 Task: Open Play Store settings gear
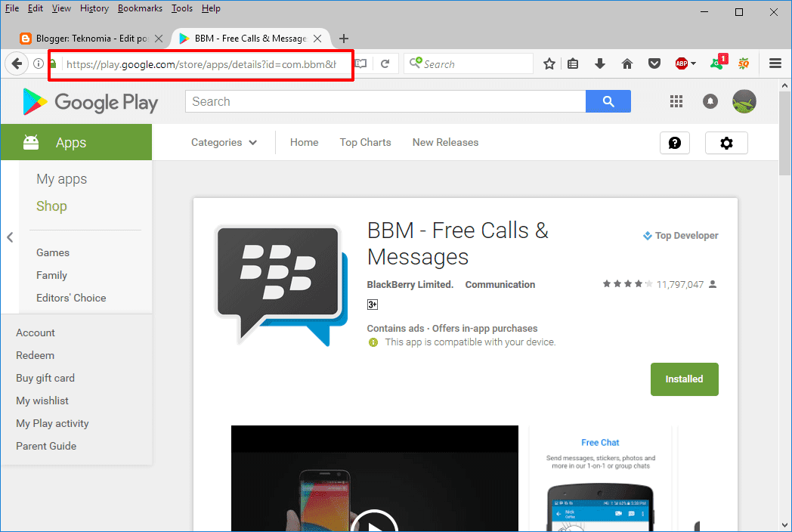(x=726, y=143)
